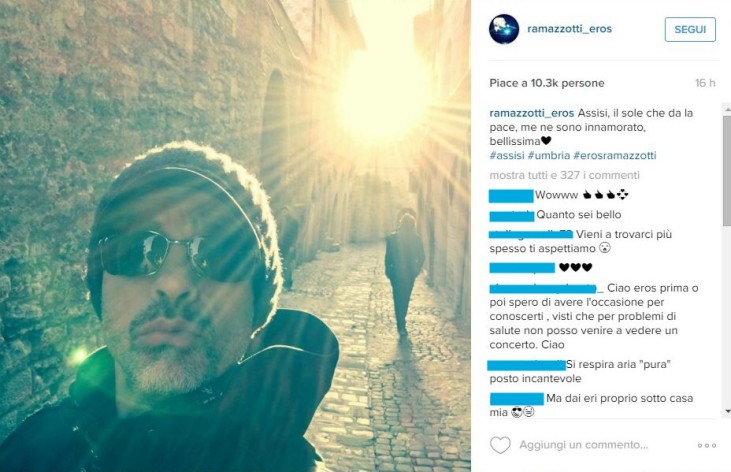Click the scroll down arrow in comments
The height and width of the screenshot is (472, 731).
coord(727,411)
